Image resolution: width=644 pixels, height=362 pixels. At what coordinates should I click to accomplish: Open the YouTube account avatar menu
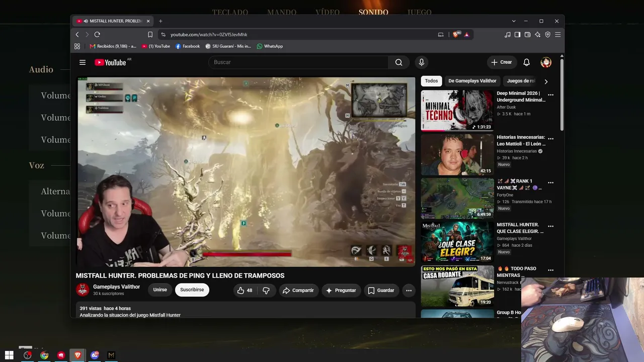546,62
